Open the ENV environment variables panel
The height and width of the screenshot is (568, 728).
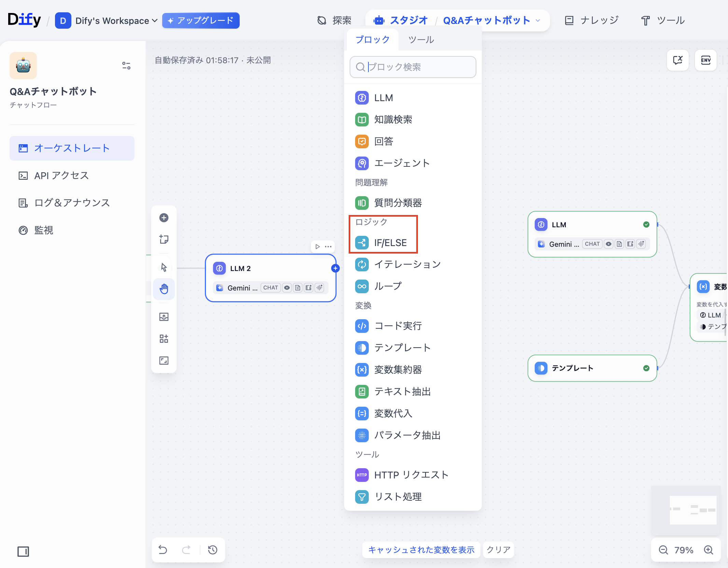pos(705,60)
